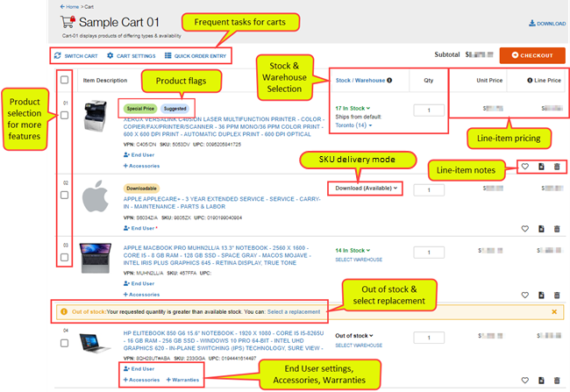Click Select Warehouse for the MacBook Pro
570x392 pixels.
[x=359, y=260]
